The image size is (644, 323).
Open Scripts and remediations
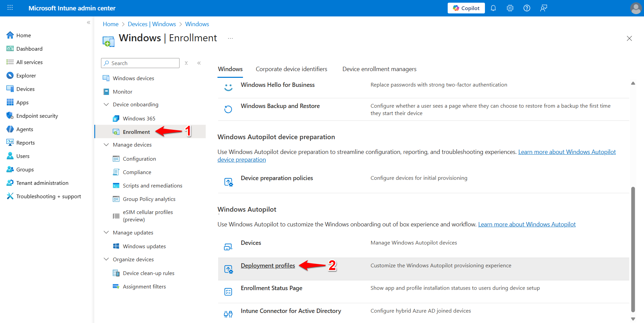tap(152, 185)
